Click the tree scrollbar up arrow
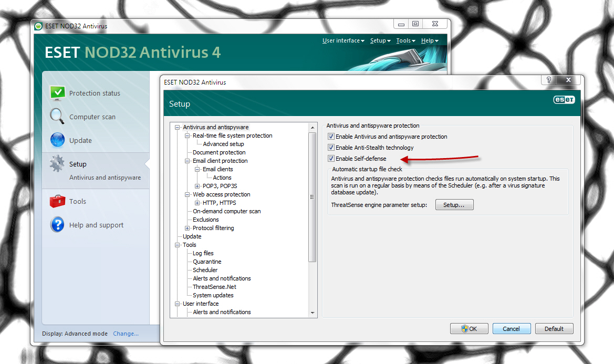This screenshot has width=614, height=364. click(x=312, y=128)
